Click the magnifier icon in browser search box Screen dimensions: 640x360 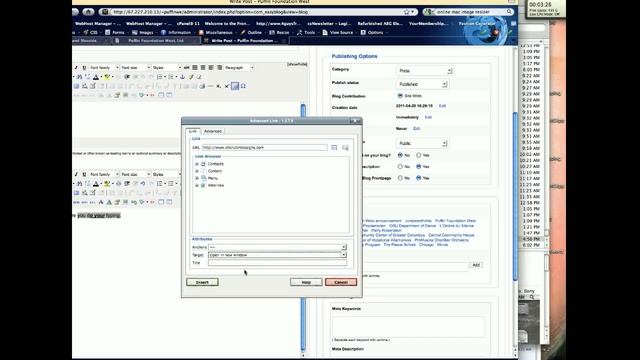pyautogui.click(x=509, y=12)
